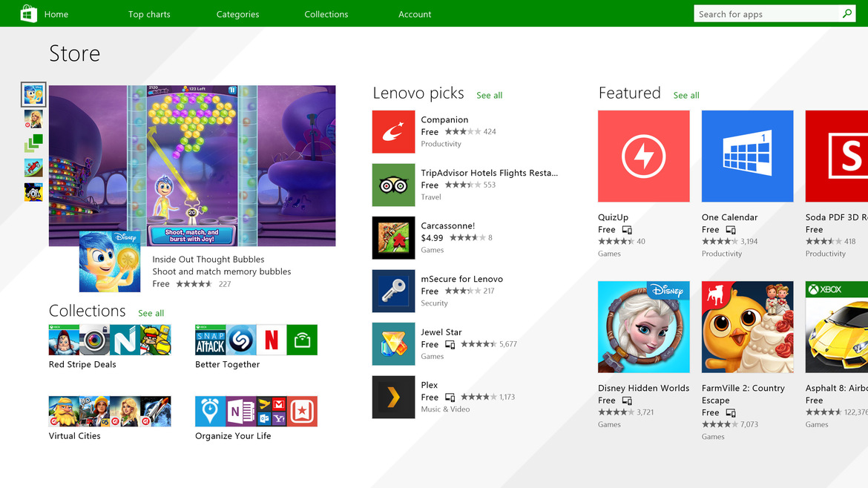The image size is (868, 488).
Task: Click the Plex star rating
Action: point(479,397)
